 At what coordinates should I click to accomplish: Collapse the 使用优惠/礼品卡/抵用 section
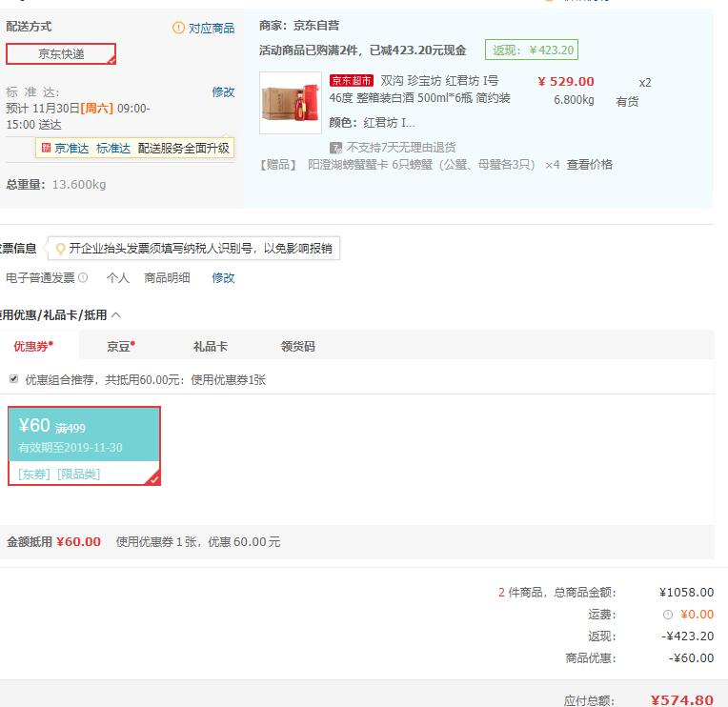(x=116, y=315)
